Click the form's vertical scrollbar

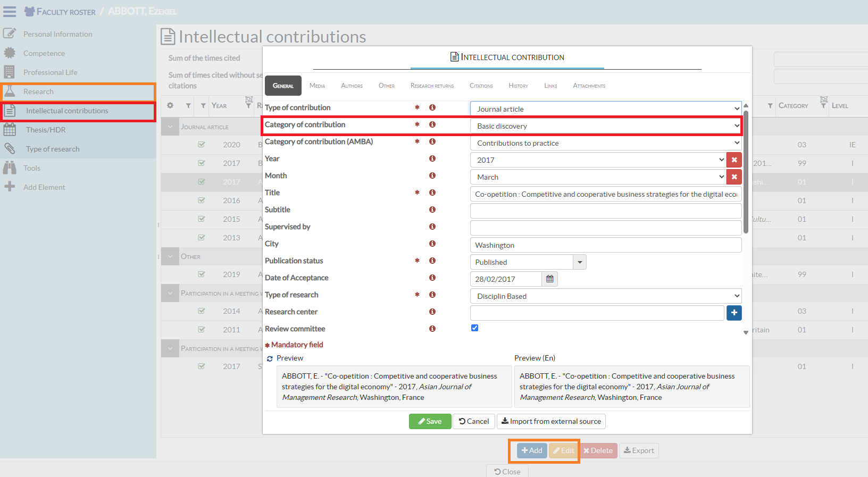(746, 170)
